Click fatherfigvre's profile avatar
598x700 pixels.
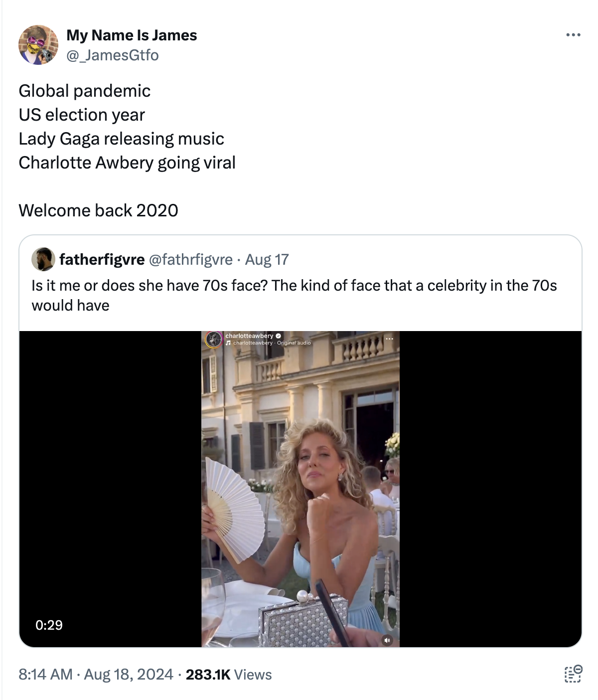(x=46, y=259)
